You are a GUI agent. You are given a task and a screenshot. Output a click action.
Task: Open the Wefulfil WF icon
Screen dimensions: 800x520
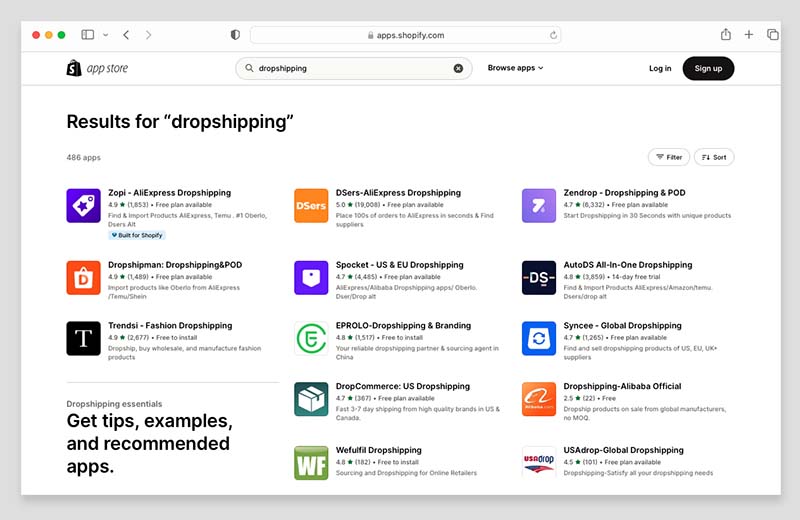click(x=311, y=463)
